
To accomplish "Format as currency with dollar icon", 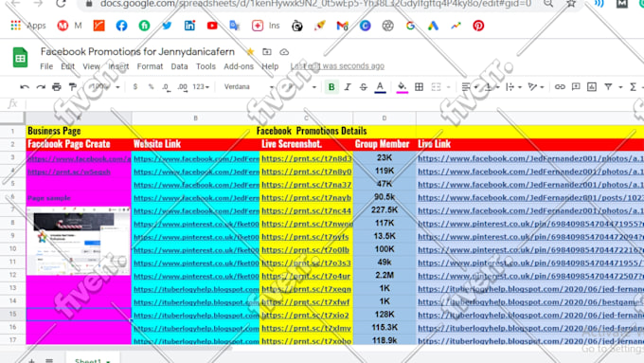I will 135,87.
